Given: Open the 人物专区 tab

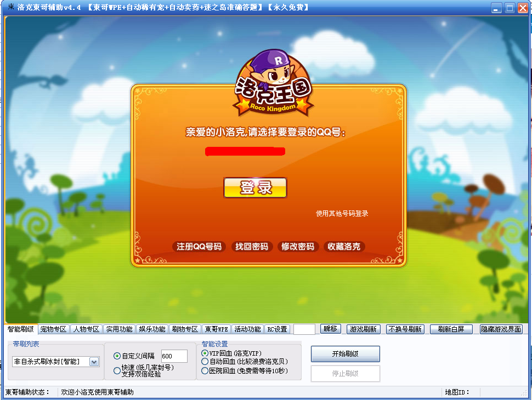Looking at the screenshot, I should [x=86, y=329].
